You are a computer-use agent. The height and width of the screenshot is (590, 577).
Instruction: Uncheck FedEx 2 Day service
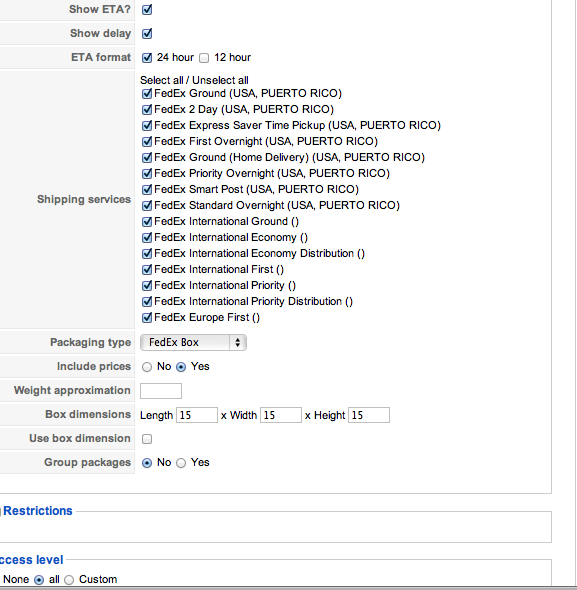coord(147,109)
